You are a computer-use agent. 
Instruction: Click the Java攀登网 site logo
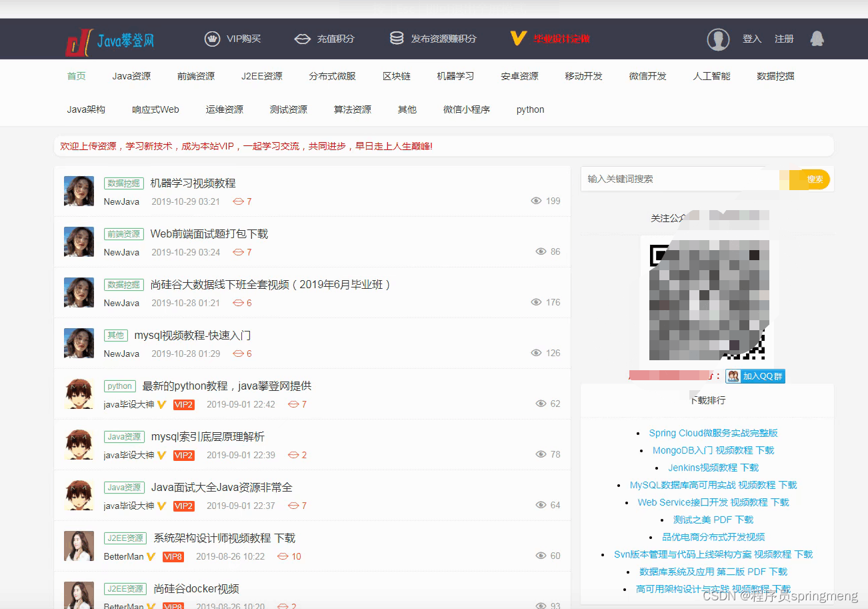click(110, 41)
